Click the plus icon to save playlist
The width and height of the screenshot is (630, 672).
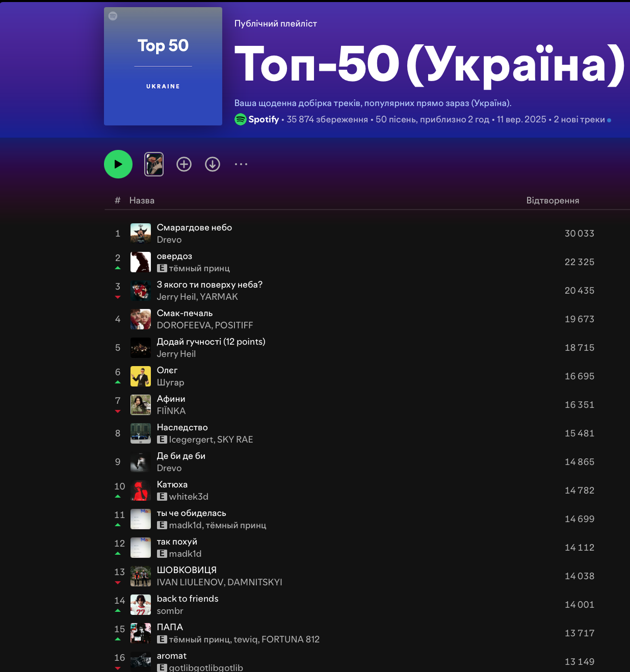(184, 164)
